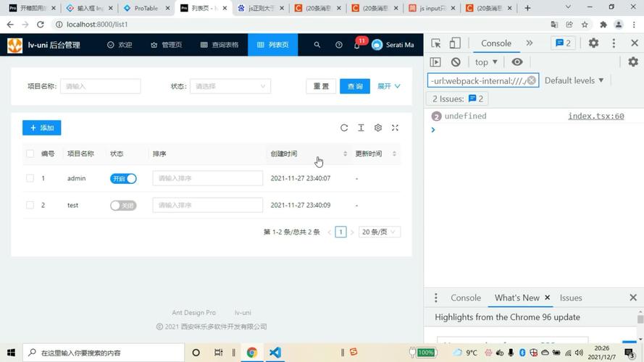
Task: Go to the 管理页 menu item
Action: click(x=167, y=45)
